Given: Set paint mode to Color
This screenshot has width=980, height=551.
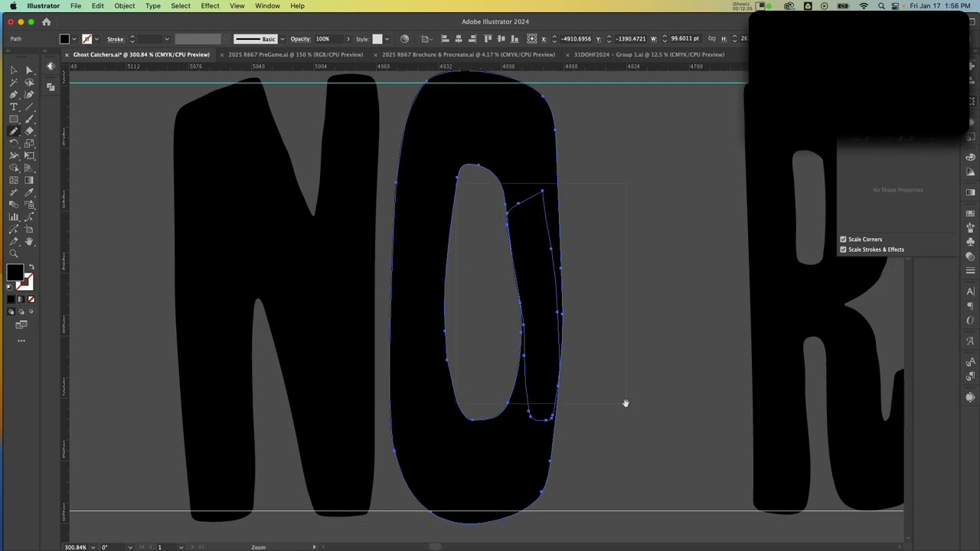Looking at the screenshot, I should [11, 299].
